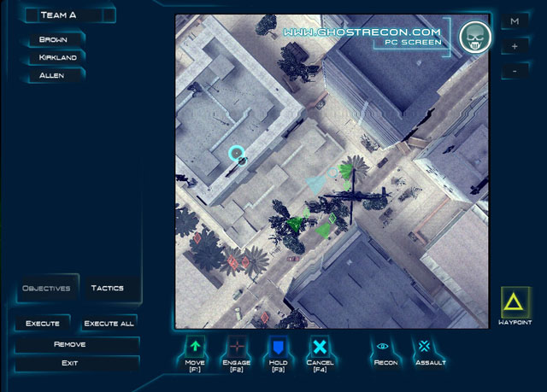Click the Cancel X icon
Screen dimensions: 547x392
(x=319, y=347)
